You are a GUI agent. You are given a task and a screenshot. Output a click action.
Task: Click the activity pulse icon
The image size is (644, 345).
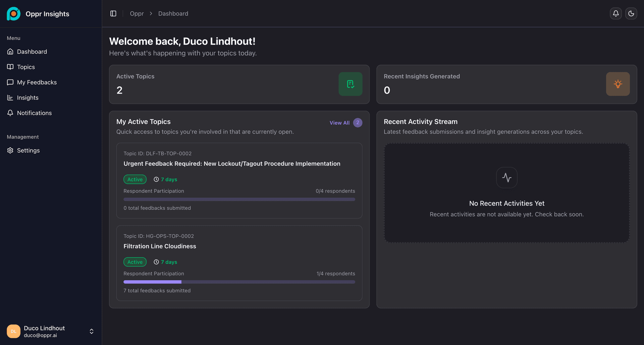tap(506, 177)
